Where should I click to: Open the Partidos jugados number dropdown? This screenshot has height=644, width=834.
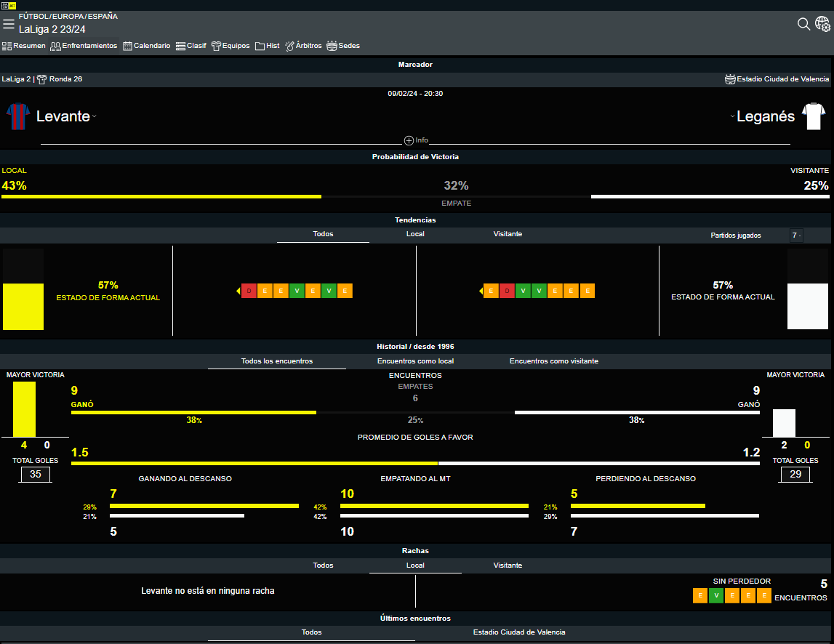pyautogui.click(x=798, y=236)
